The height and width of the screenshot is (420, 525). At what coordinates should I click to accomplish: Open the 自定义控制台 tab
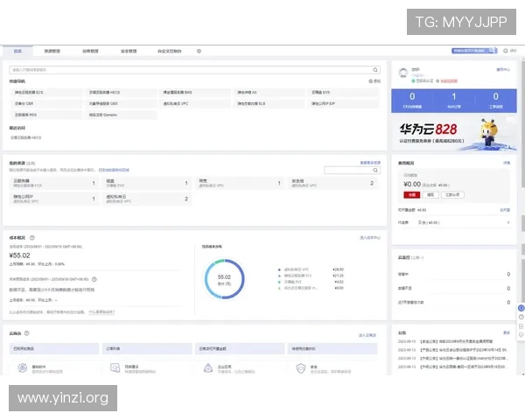click(169, 52)
